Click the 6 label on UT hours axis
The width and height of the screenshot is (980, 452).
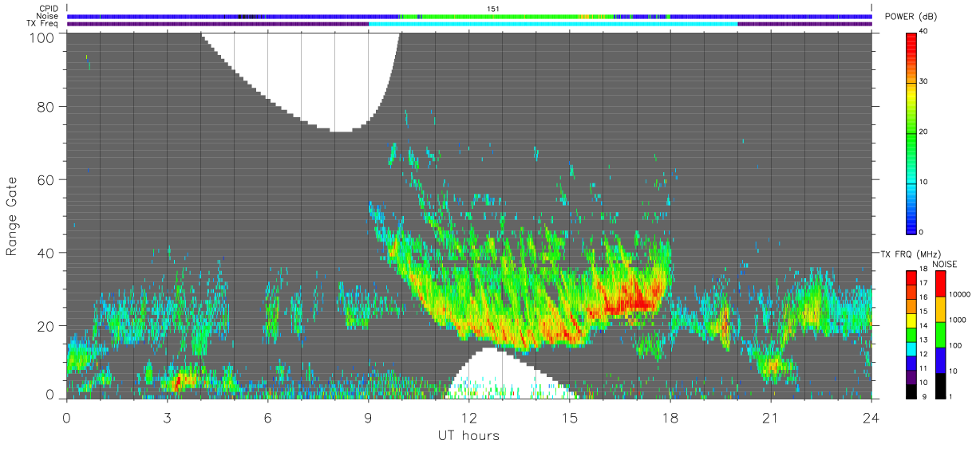(267, 418)
